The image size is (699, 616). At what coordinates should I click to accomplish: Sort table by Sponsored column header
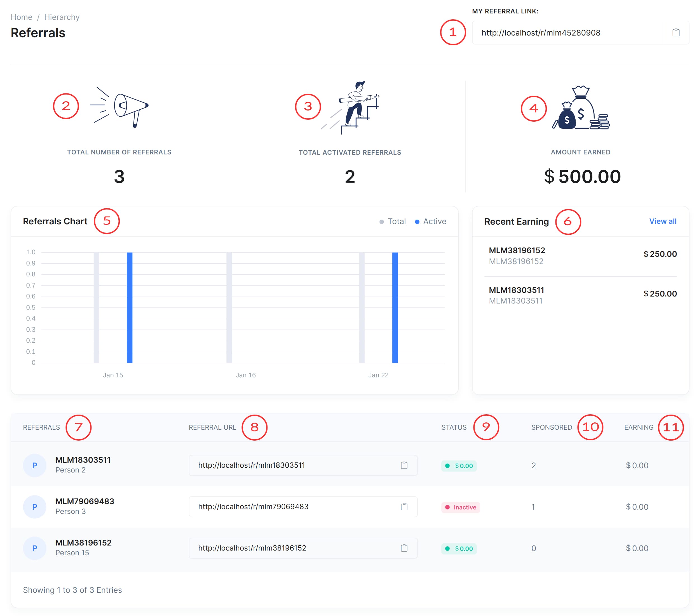pyautogui.click(x=551, y=427)
